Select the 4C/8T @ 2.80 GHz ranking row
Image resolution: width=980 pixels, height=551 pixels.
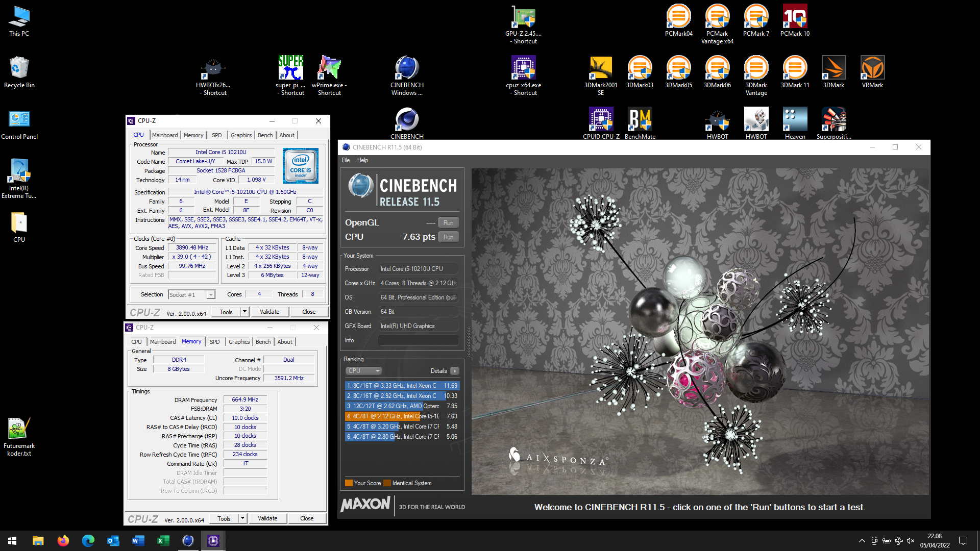pyautogui.click(x=402, y=437)
